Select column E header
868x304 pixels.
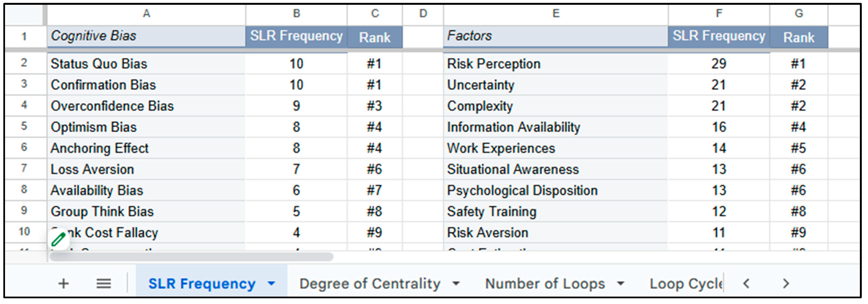click(556, 14)
